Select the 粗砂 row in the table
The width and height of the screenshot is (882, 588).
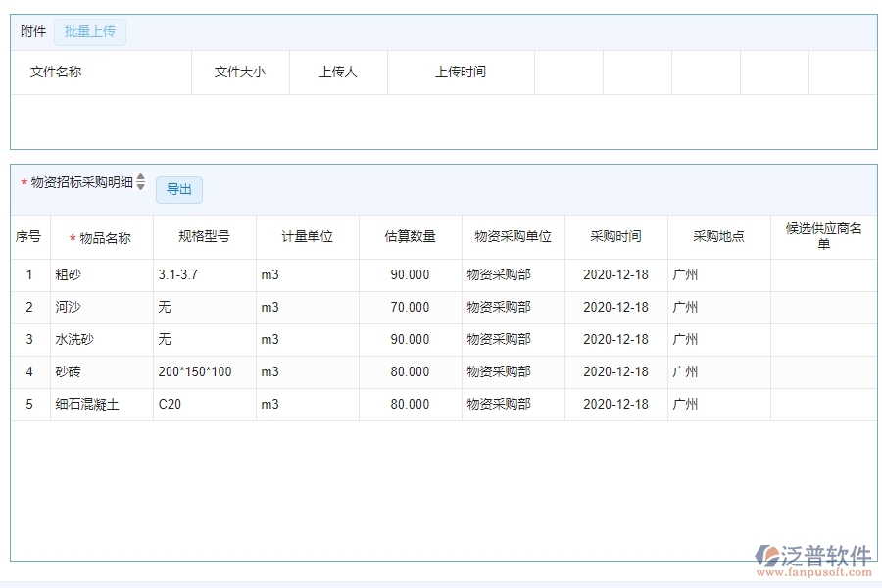click(x=101, y=275)
